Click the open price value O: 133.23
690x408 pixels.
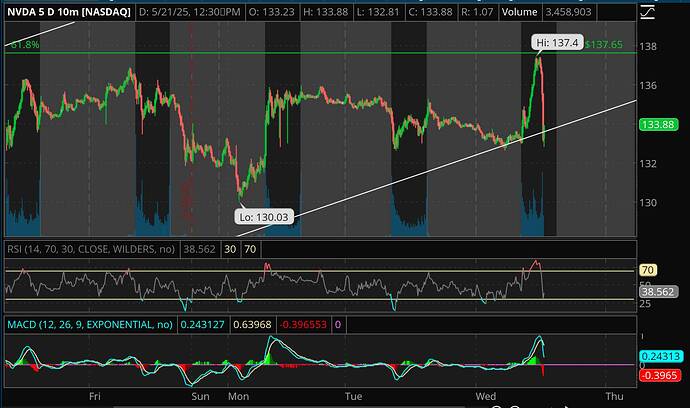point(272,12)
